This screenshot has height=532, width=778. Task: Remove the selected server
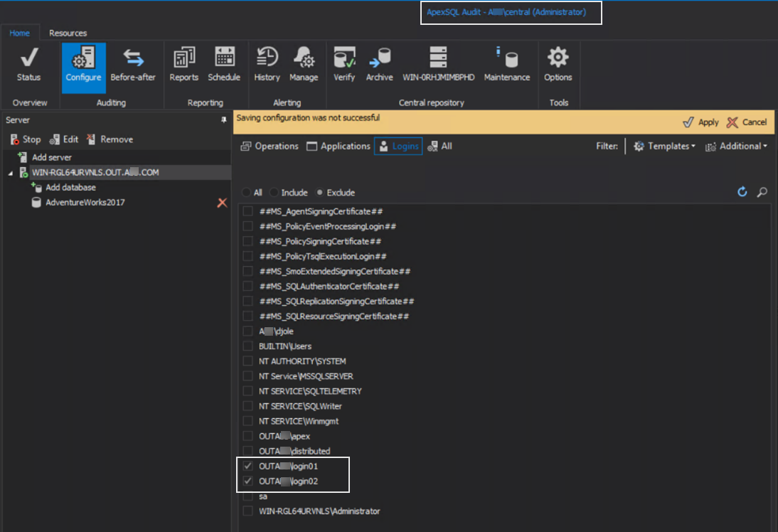click(x=110, y=139)
